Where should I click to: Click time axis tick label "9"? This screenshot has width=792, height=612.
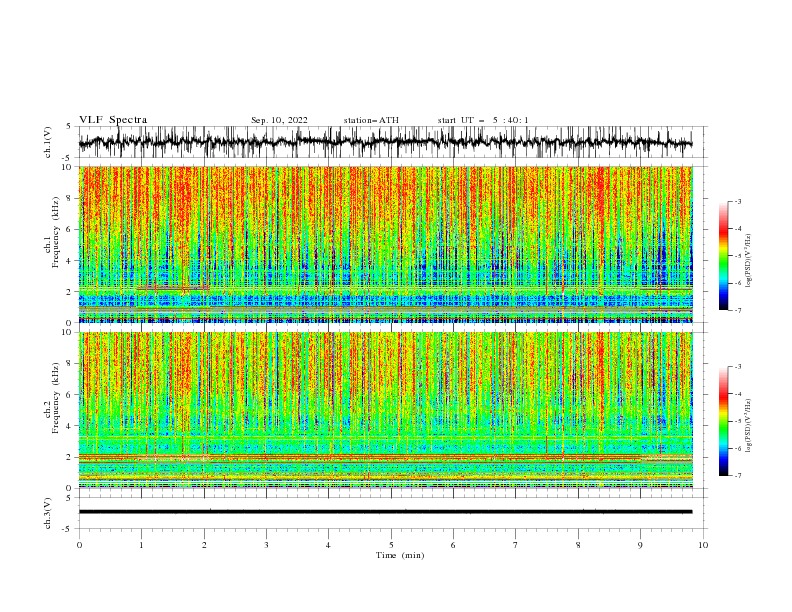[640, 545]
